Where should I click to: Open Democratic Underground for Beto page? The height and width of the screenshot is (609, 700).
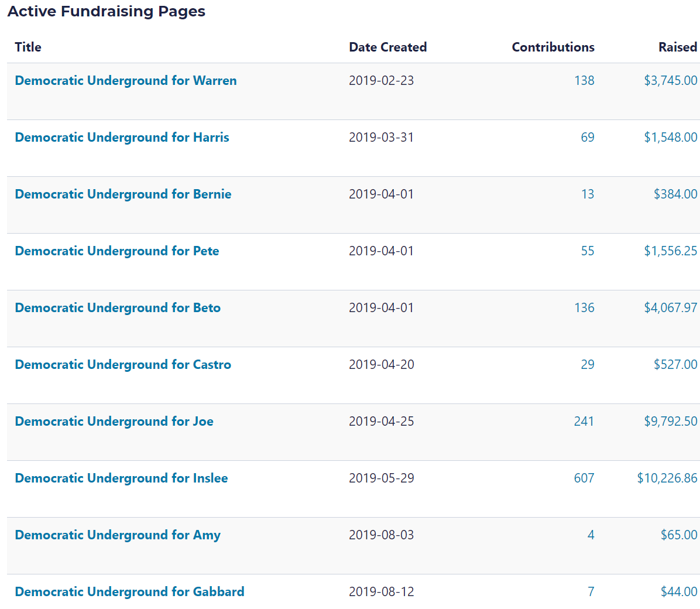(x=118, y=308)
